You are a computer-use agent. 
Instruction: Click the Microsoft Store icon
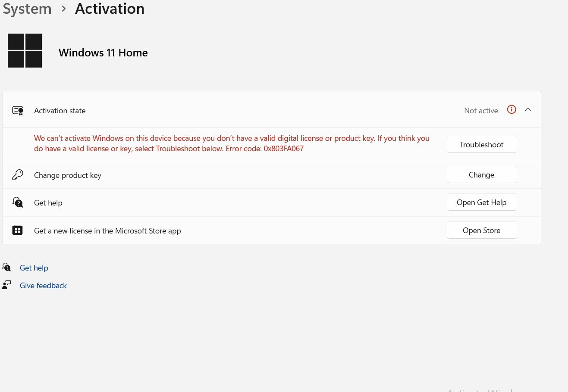tap(17, 230)
